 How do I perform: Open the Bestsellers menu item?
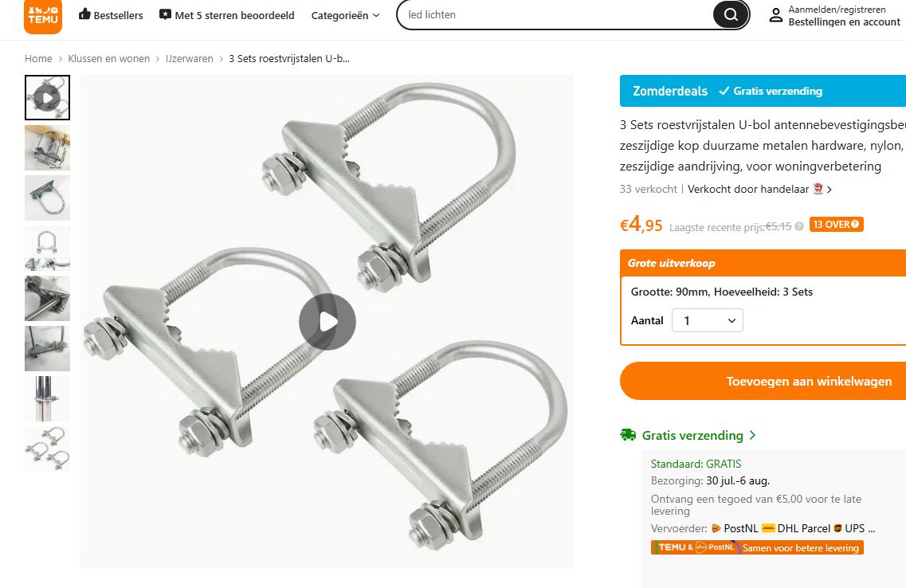click(110, 15)
